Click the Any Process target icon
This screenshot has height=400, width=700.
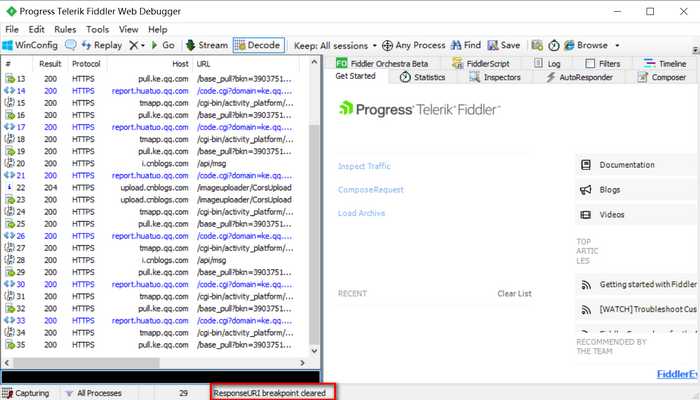point(387,45)
